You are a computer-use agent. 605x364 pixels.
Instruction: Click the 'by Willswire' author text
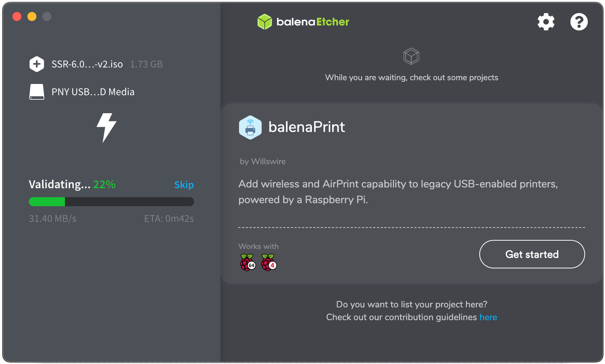[263, 162]
